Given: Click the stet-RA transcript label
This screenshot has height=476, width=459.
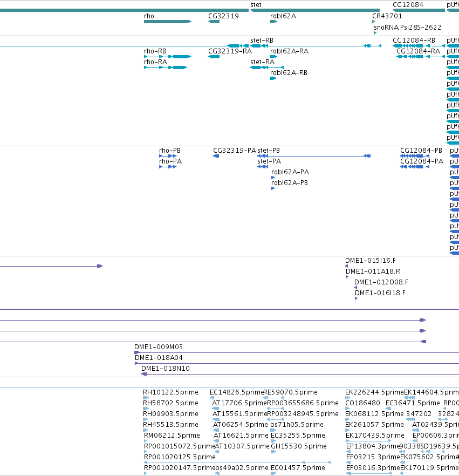Looking at the screenshot, I should [263, 62].
